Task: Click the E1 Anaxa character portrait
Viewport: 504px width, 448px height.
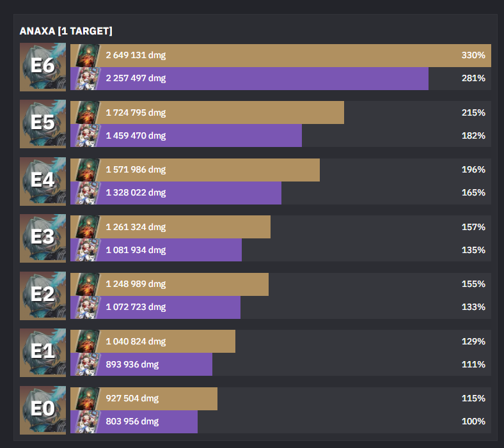Action: click(x=43, y=353)
